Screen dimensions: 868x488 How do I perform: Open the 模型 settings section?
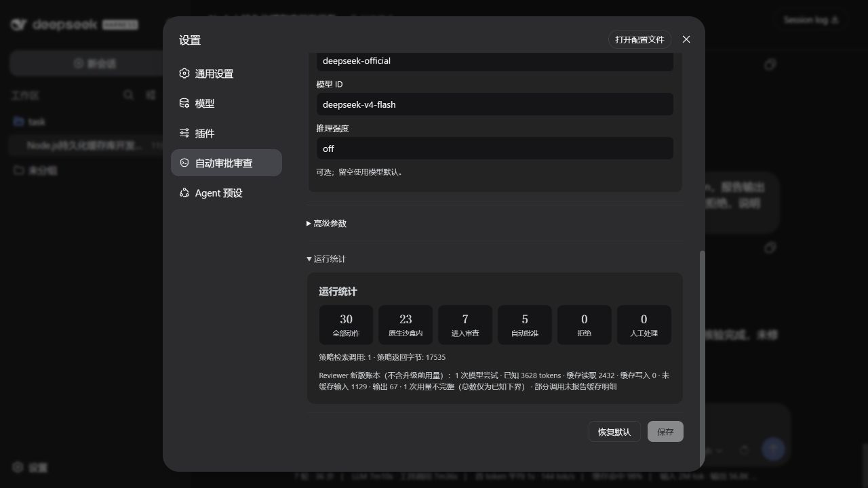(226, 103)
